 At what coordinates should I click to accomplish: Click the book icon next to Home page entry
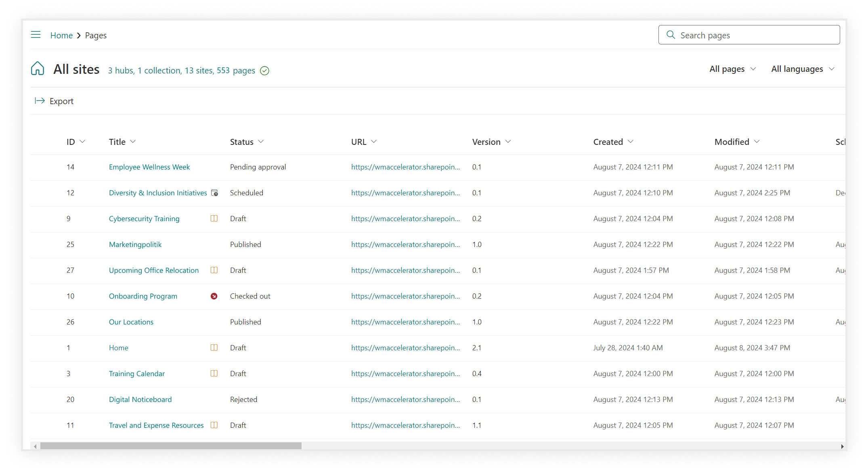[x=213, y=347]
